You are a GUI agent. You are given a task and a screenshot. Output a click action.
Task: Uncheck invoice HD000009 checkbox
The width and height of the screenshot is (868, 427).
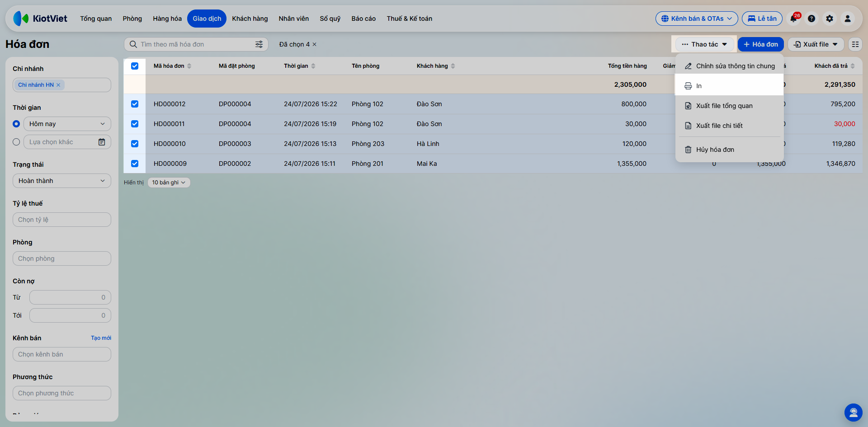(x=135, y=164)
